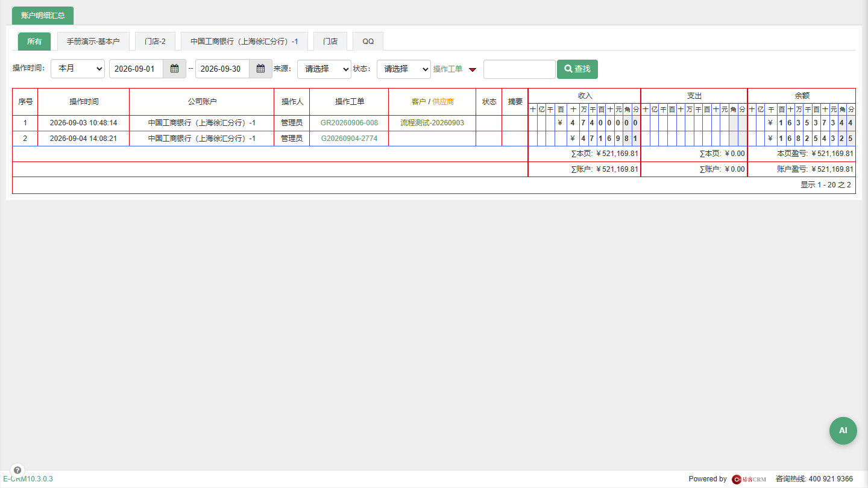
Task: Click the 供应商 column header link
Action: click(x=443, y=102)
